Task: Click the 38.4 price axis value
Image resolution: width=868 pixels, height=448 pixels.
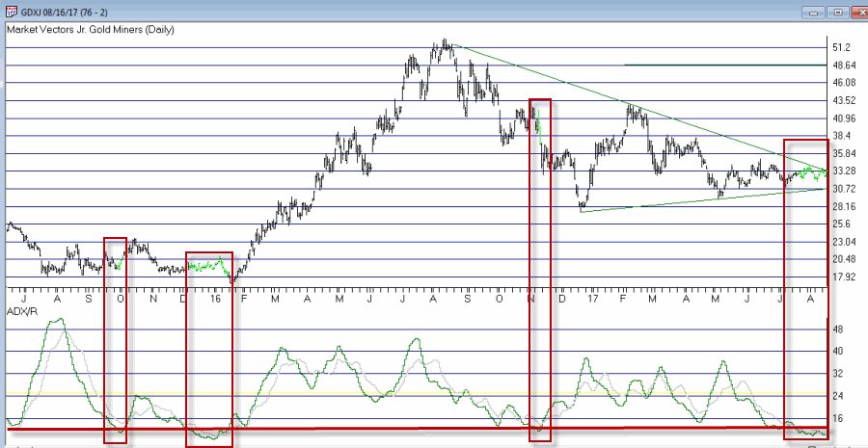Action: click(841, 136)
